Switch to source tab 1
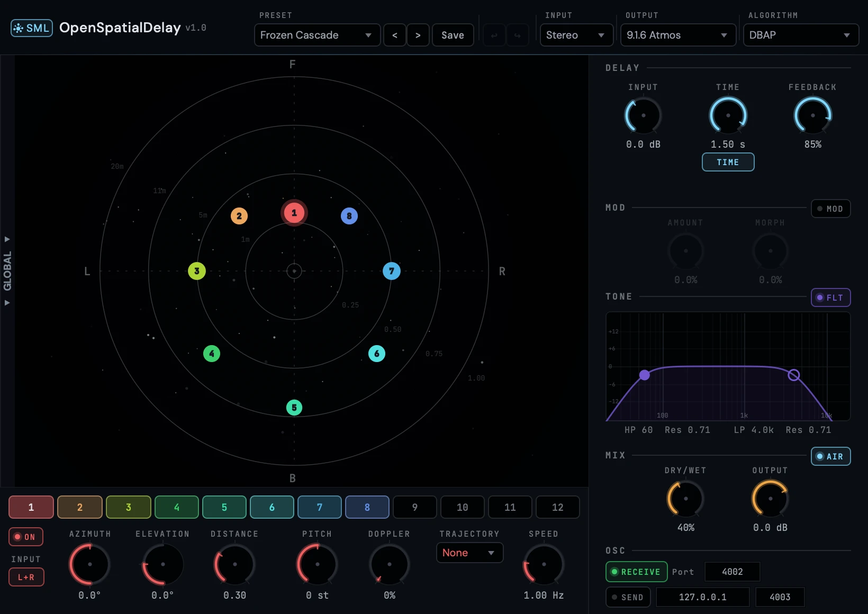 [x=31, y=507]
